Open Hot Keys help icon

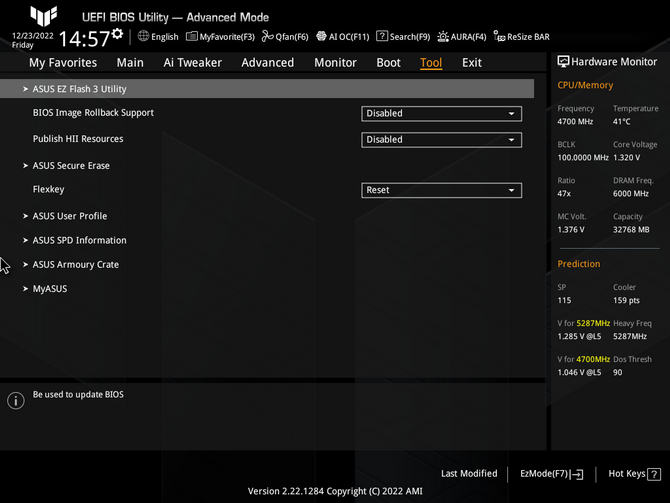[x=655, y=474]
